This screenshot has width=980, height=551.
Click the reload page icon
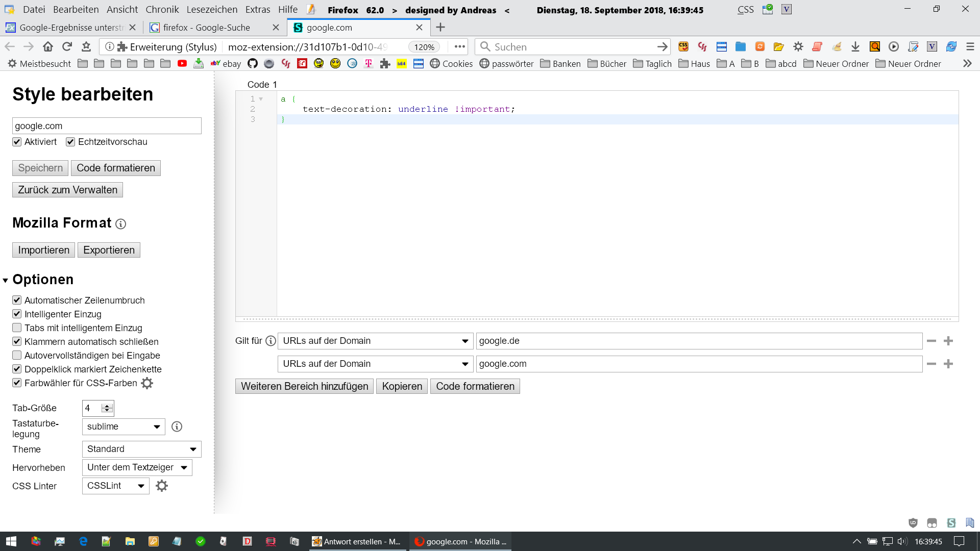tap(67, 47)
